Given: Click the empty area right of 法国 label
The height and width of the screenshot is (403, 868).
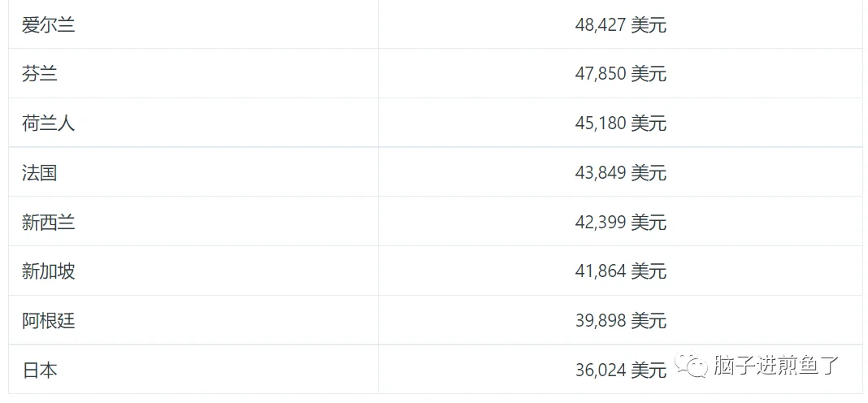Looking at the screenshot, I should (x=216, y=172).
